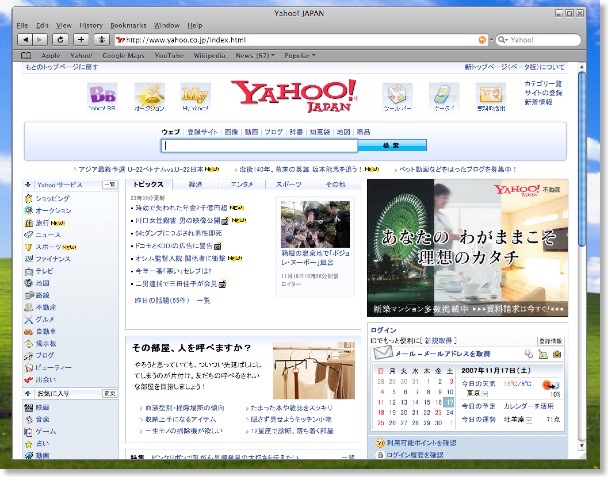Click the briefcase icon in the mail row
Viewport: 608px width, 477px height.
pyautogui.click(x=557, y=354)
